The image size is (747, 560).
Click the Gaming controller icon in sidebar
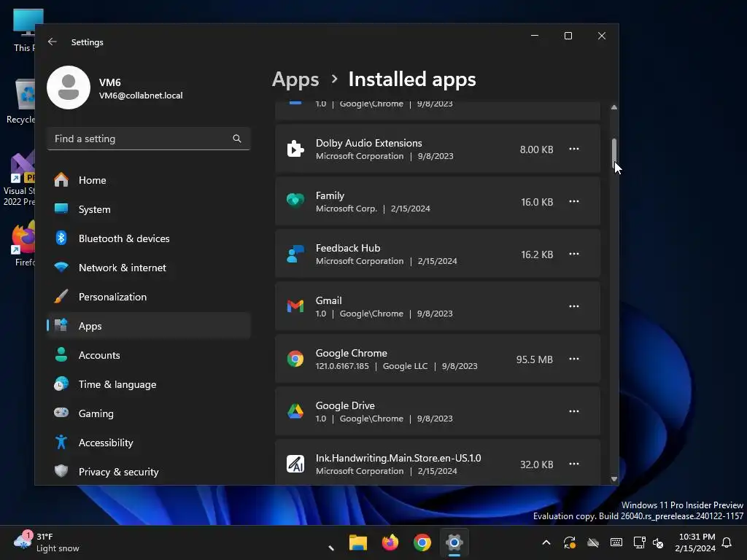[61, 413]
